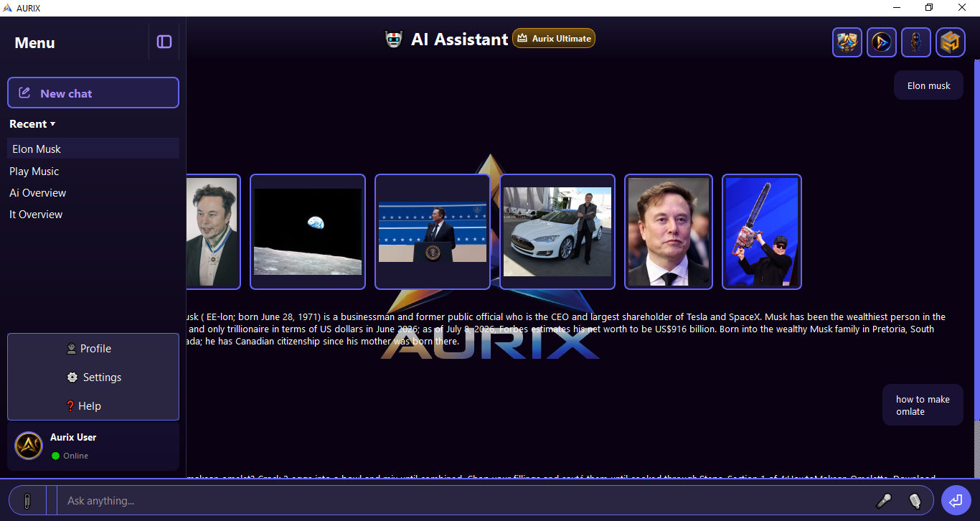This screenshot has width=980, height=521.
Task: Click the Earth from Moon thumbnail
Action: 308,232
